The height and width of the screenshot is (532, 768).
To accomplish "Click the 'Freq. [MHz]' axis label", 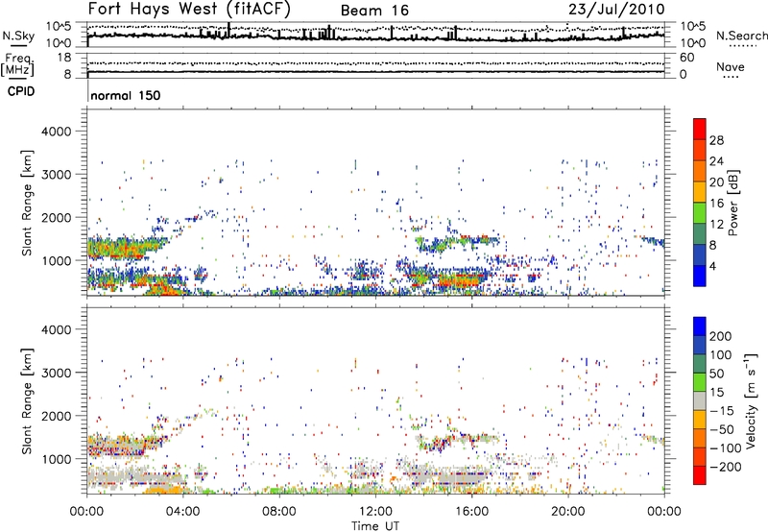I will click(x=17, y=65).
